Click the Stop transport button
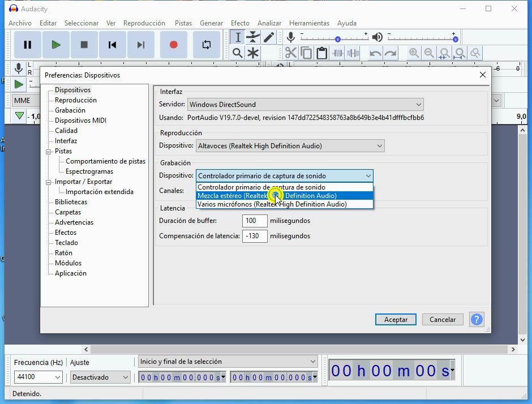Screen dimensions: 532x404 coord(84,45)
